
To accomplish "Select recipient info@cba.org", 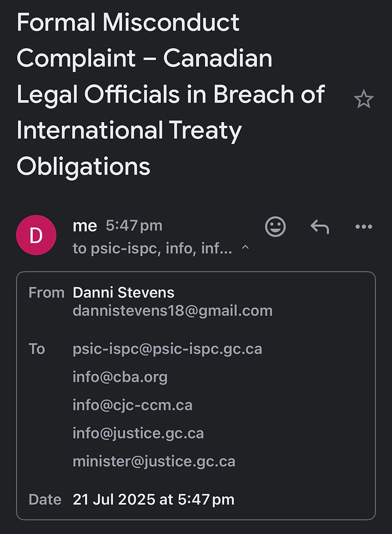I will coord(120,377).
